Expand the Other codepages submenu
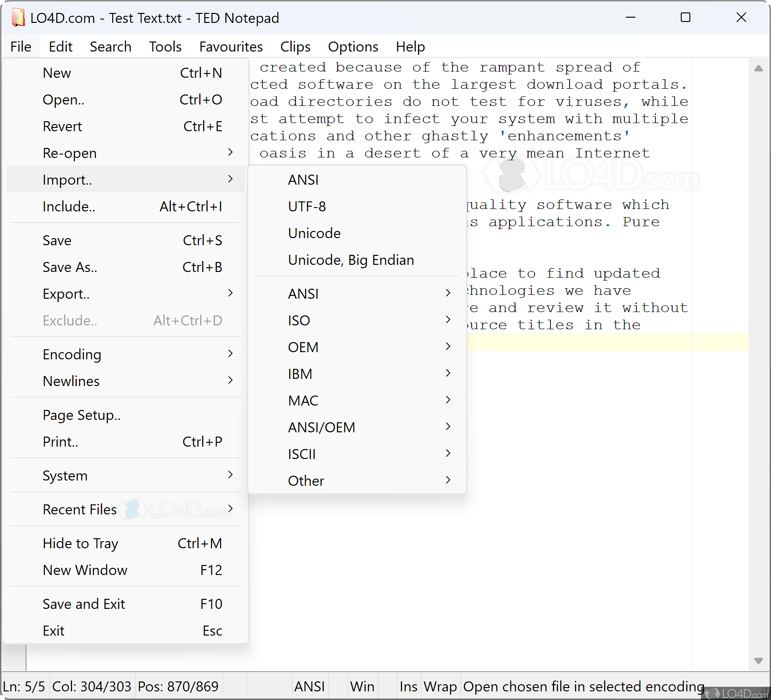Viewport: 771px width, 700px height. click(x=357, y=481)
